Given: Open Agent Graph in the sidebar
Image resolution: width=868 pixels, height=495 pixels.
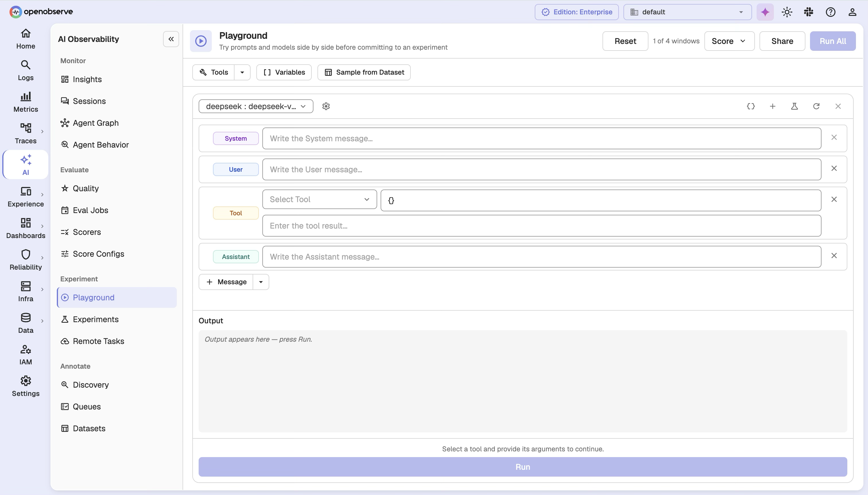Looking at the screenshot, I should tap(117, 123).
